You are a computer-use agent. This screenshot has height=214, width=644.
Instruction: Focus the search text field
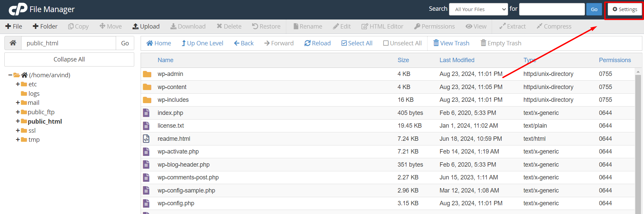tap(552, 9)
